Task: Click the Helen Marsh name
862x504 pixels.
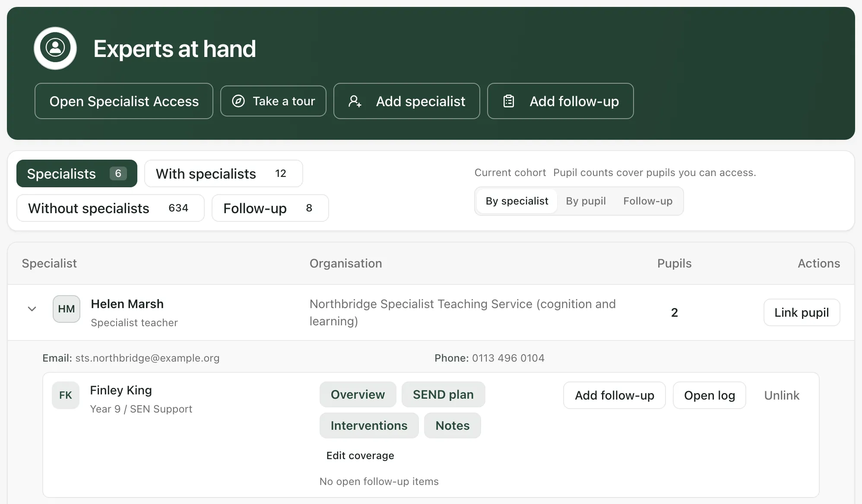Action: point(127,304)
